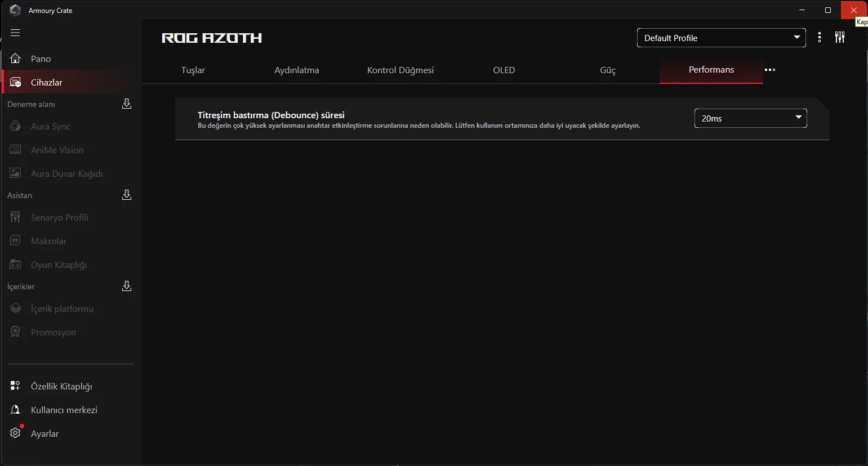Click the Özellik Kitaplığı icon
This screenshot has width=868, height=466.
tap(15, 386)
